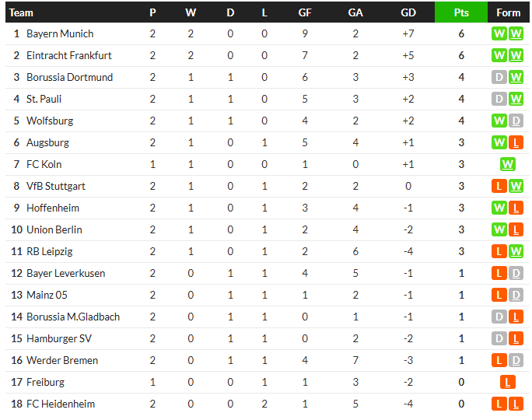Open the Bayer Leverkusen team link

[x=66, y=273]
